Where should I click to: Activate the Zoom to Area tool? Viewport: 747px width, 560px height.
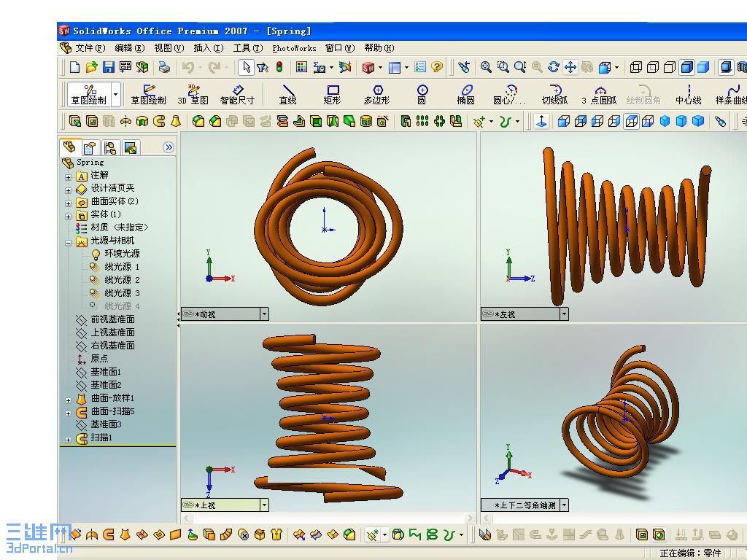[503, 67]
